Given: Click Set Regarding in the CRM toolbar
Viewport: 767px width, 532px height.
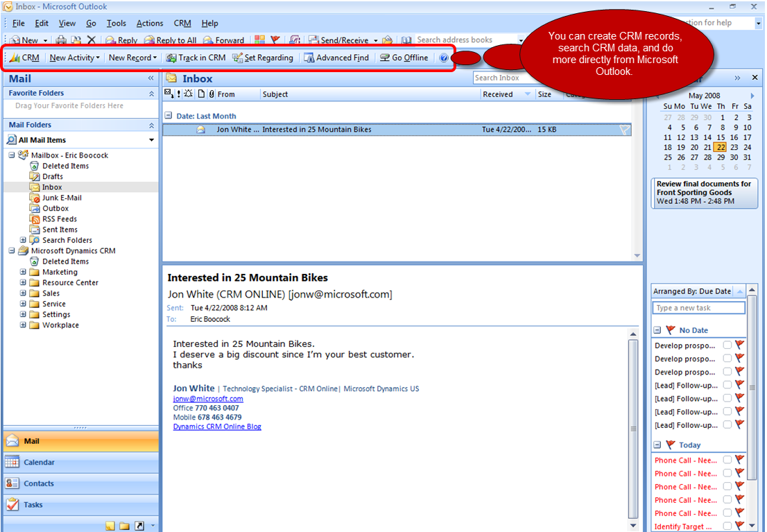Looking at the screenshot, I should pyautogui.click(x=263, y=58).
